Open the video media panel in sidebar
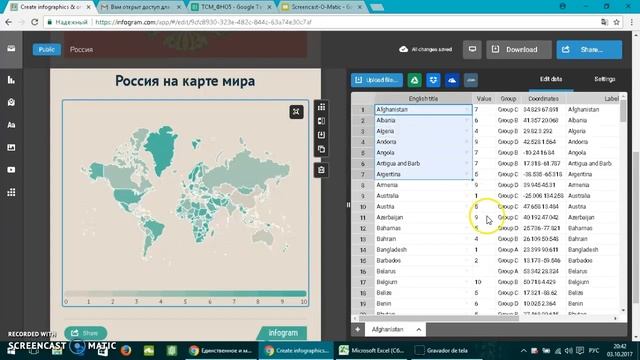The image size is (640, 360). pos(11,170)
